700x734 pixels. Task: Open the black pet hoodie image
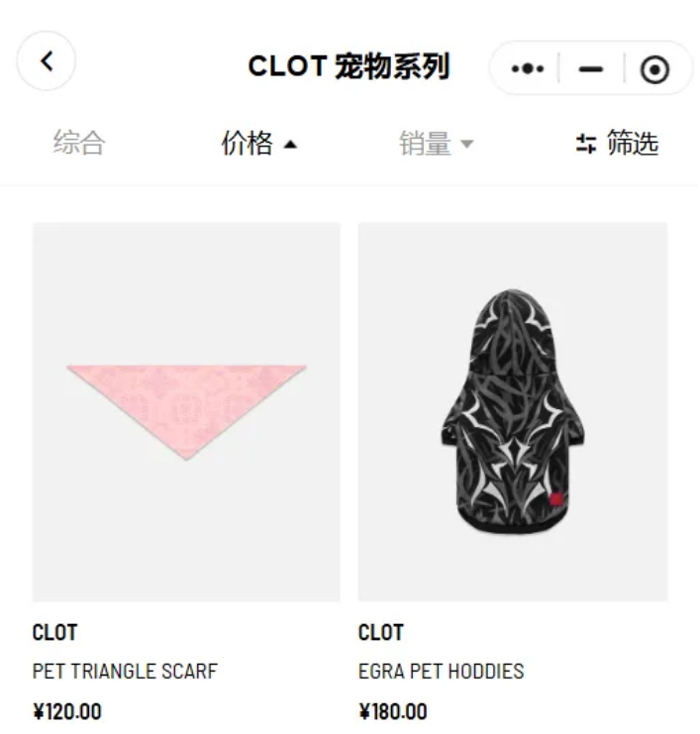[x=513, y=411]
